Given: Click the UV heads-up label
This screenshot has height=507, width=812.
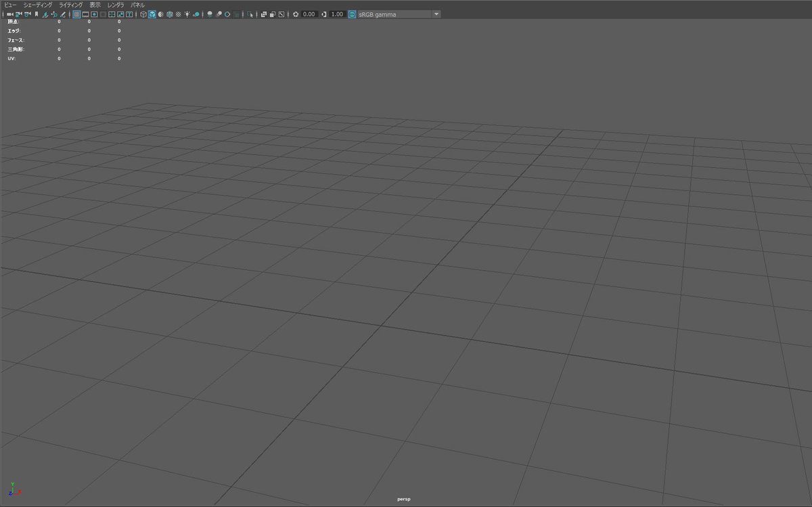Looking at the screenshot, I should tap(12, 58).
